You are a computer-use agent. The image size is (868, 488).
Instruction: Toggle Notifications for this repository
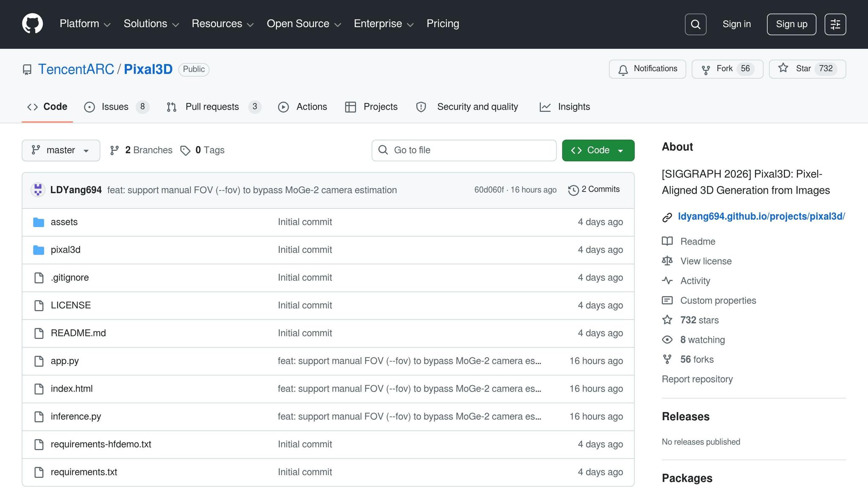click(x=647, y=69)
